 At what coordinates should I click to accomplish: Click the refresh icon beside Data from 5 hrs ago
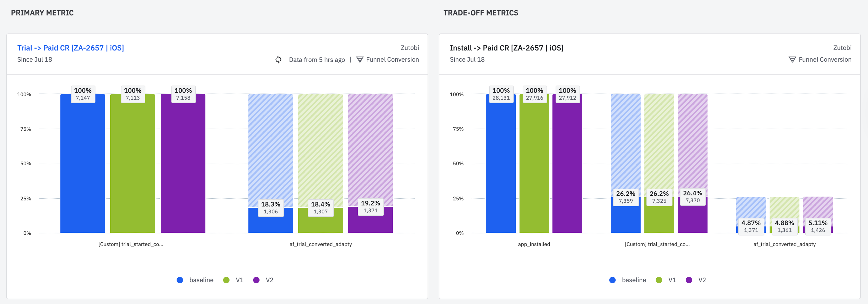278,60
